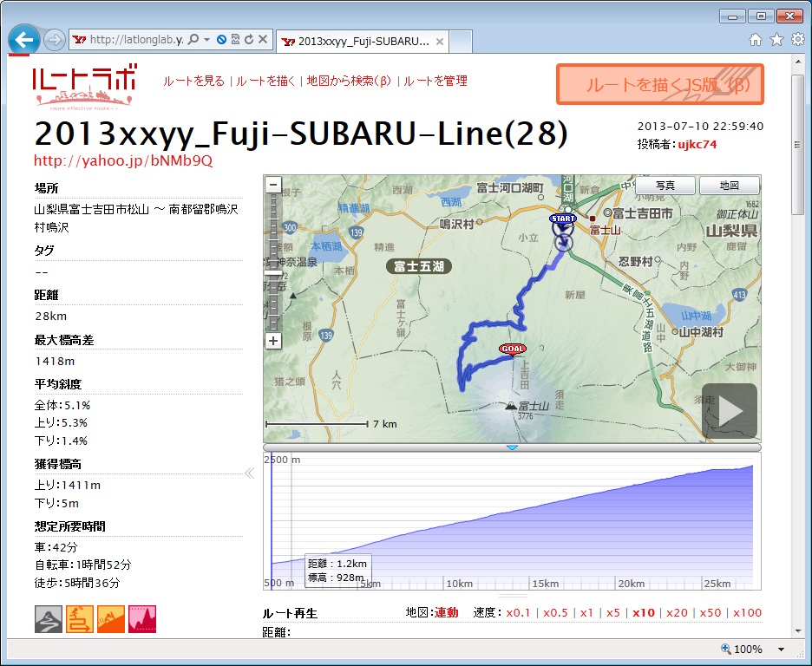Open the 地図から検索(β) menu link
The height and width of the screenshot is (666, 812).
click(349, 82)
